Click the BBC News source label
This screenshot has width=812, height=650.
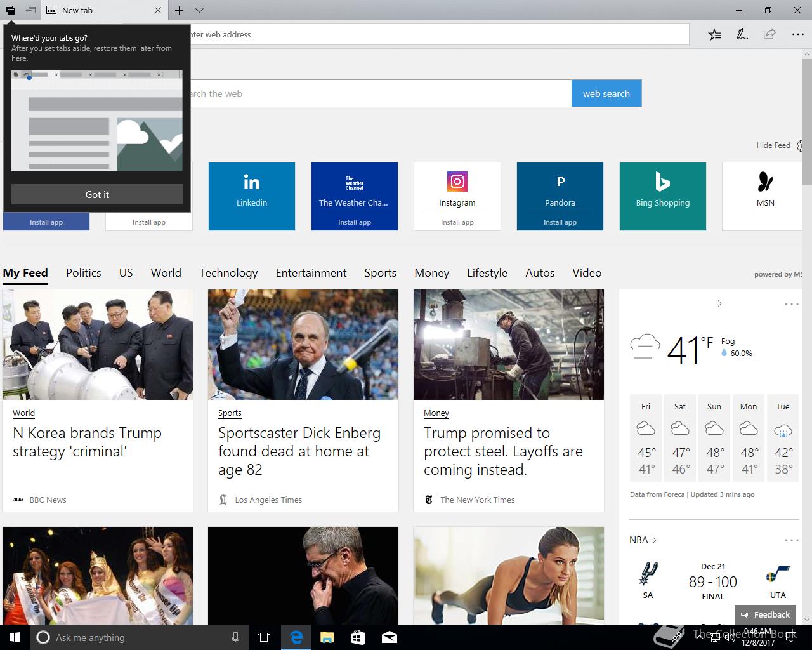click(x=48, y=500)
